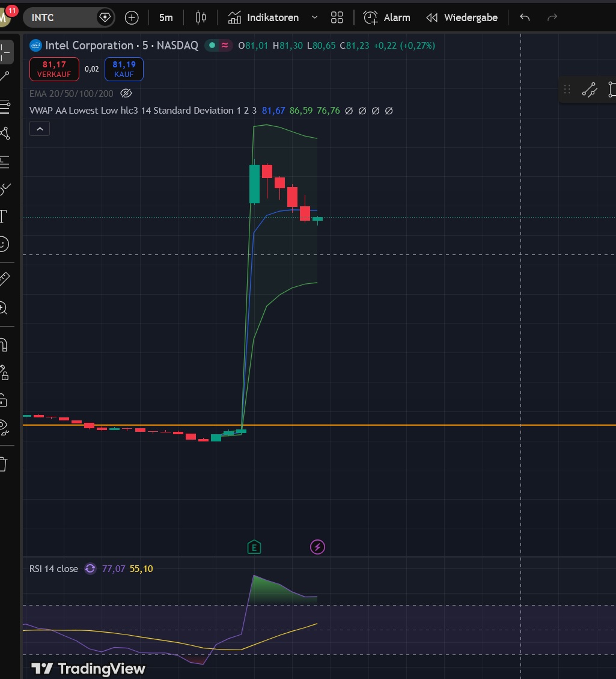Toggle stay in drawing mode
616x679 pixels.
pyautogui.click(x=4, y=373)
